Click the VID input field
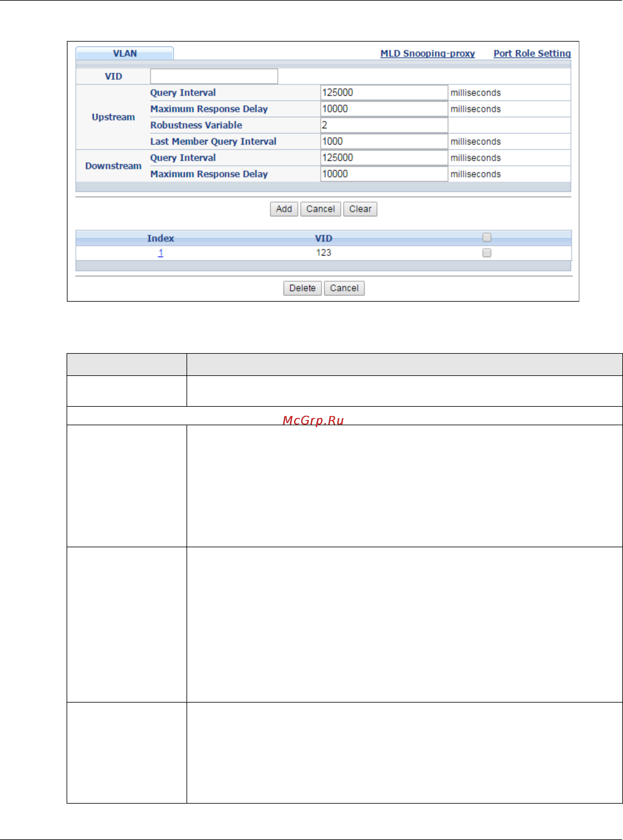Screen dimensions: 623x840 point(214,76)
